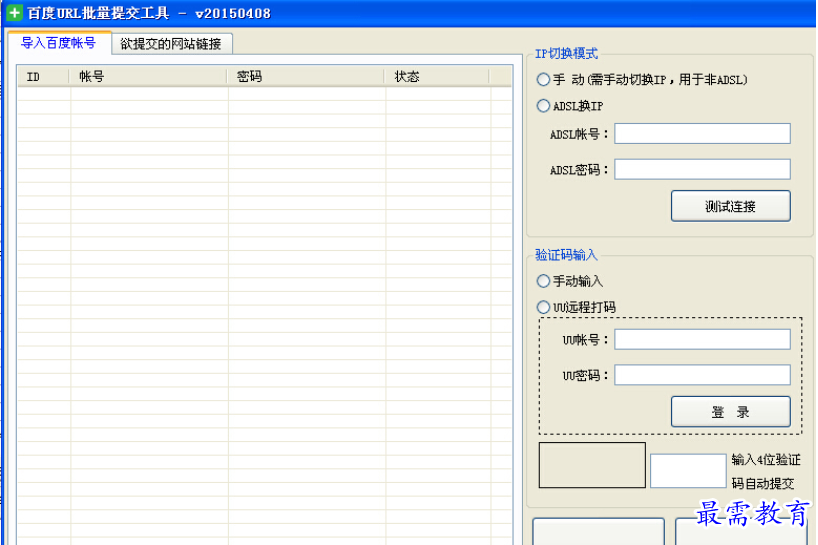The image size is (818, 545).
Task: Select 手动输入 captcha mode
Action: tap(543, 281)
